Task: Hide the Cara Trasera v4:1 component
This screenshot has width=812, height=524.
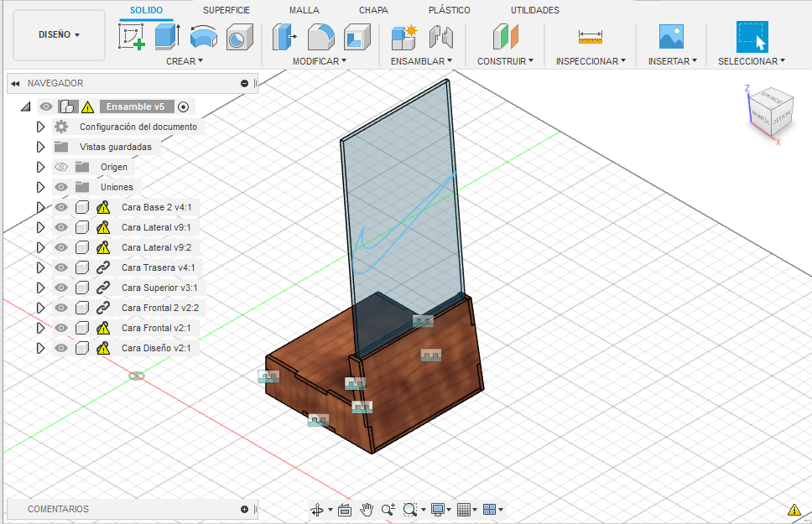Action: click(x=61, y=267)
